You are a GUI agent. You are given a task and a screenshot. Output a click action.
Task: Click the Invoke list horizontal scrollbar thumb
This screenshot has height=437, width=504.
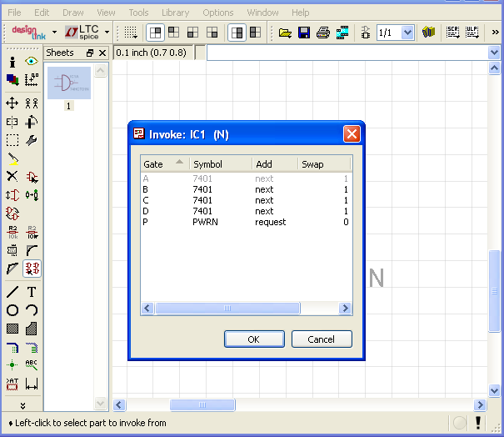[x=227, y=308]
